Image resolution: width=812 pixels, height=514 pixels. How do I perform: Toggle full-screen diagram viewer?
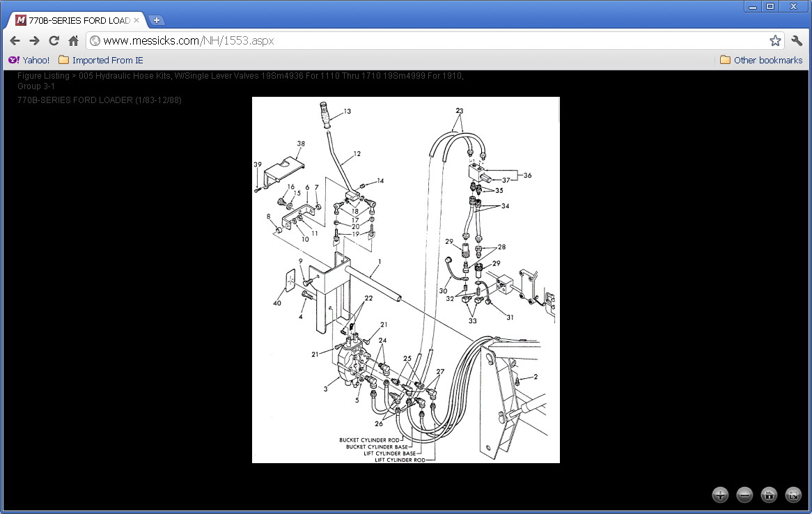click(793, 494)
